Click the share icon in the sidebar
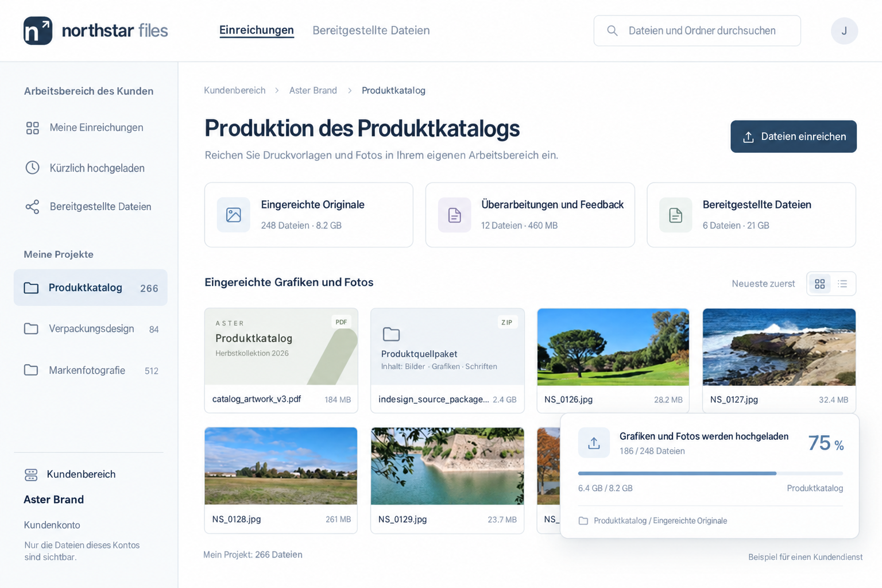 click(33, 207)
